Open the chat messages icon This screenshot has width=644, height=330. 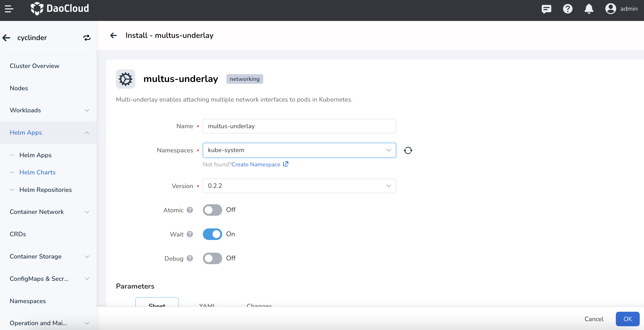[546, 9]
